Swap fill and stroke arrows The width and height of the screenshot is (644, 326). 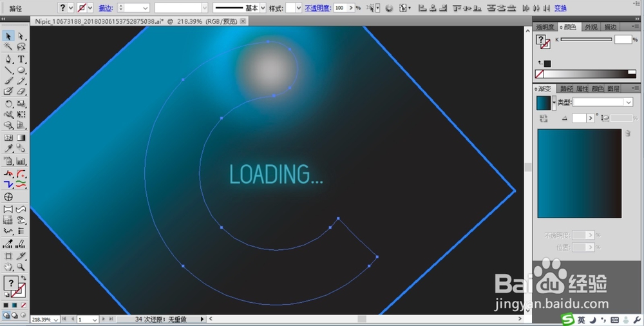point(23,278)
